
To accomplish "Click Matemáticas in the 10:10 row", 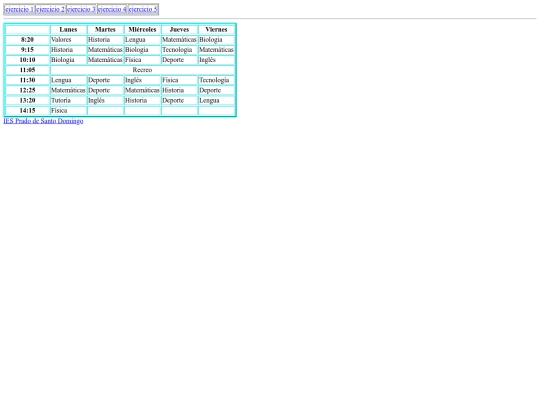I will point(105,60).
